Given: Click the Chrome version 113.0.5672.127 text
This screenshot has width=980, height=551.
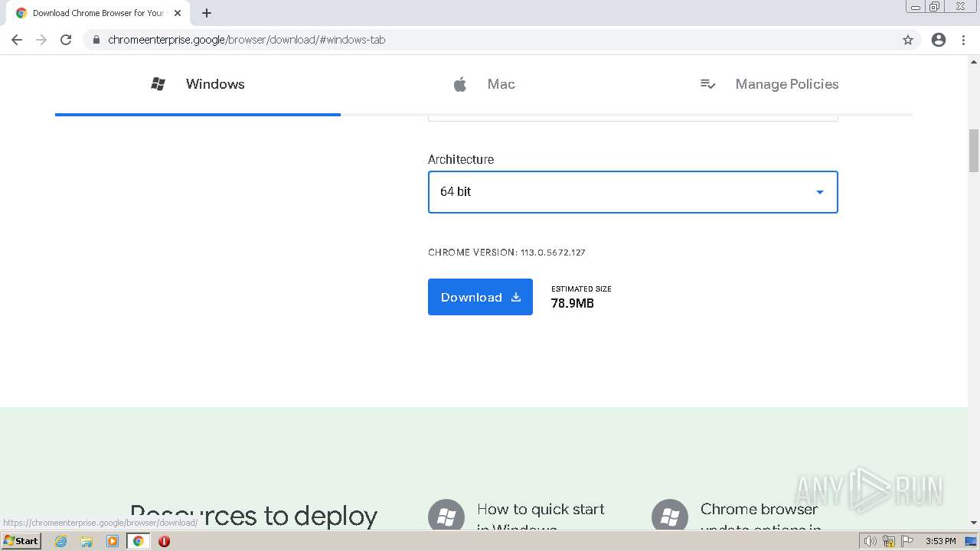Looking at the screenshot, I should (x=507, y=253).
